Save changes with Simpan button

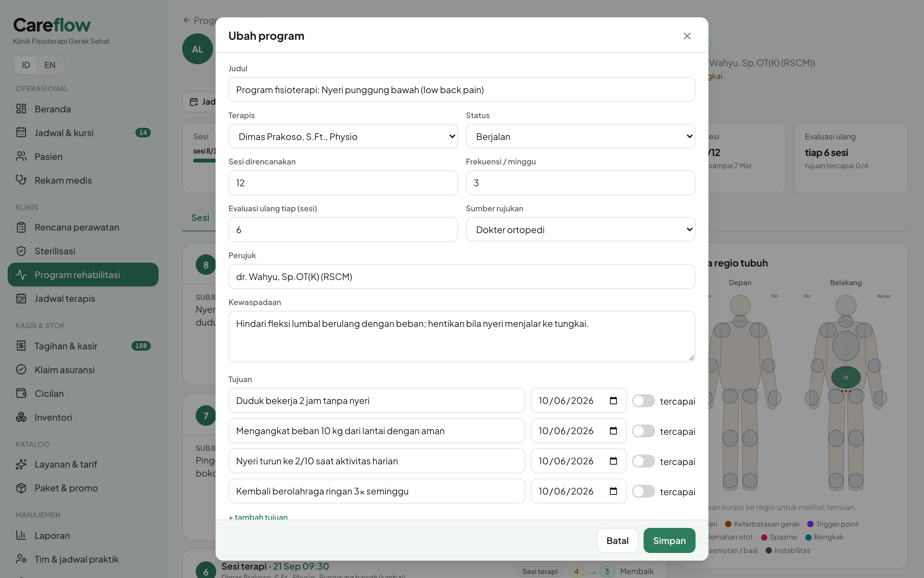(669, 540)
